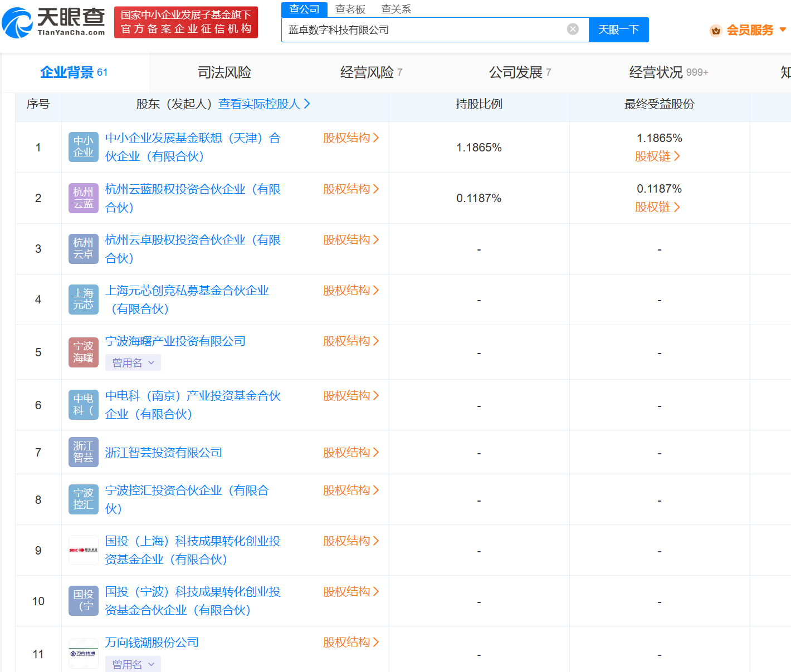This screenshot has width=791, height=672.
Task: Expand 曾用名 under 万向钱潮股份公司
Action: pyautogui.click(x=133, y=664)
